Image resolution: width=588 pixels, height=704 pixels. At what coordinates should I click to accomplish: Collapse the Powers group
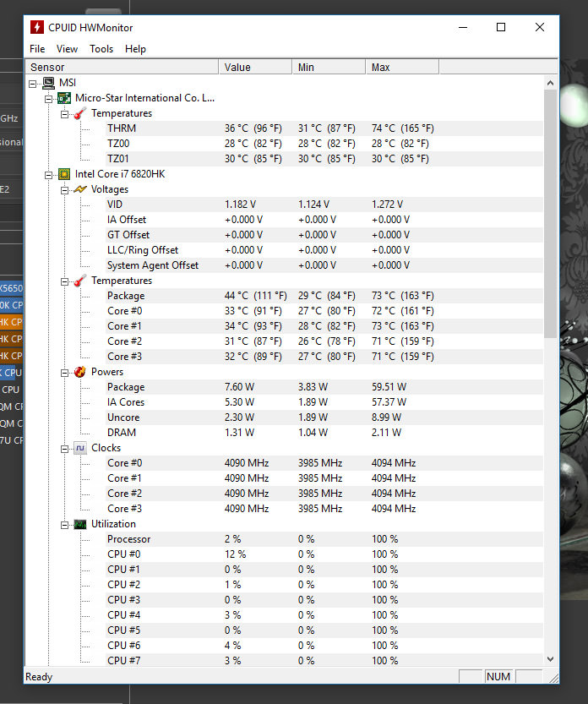65,373
